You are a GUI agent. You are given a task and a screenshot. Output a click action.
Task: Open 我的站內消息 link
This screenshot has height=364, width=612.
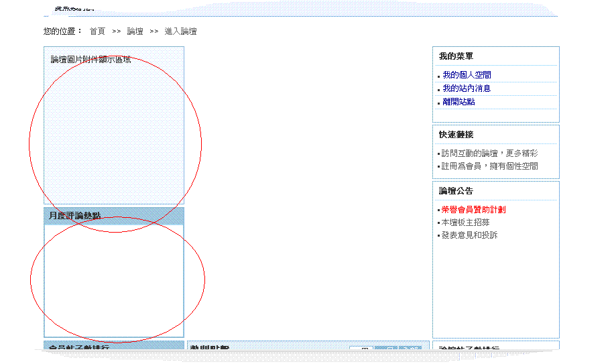[x=467, y=88]
